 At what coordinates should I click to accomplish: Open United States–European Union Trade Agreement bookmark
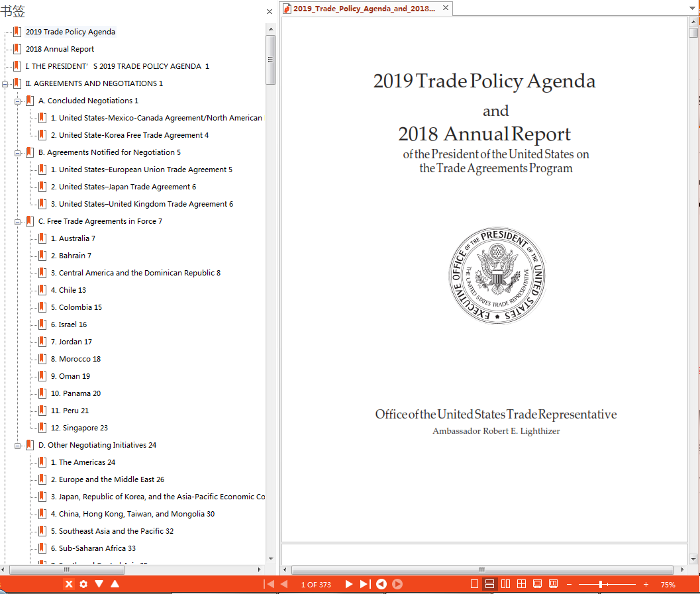[x=141, y=170]
